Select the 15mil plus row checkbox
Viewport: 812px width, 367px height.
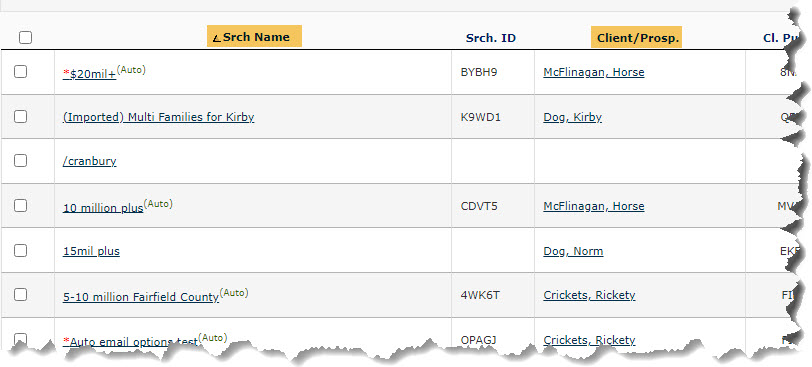point(20,251)
